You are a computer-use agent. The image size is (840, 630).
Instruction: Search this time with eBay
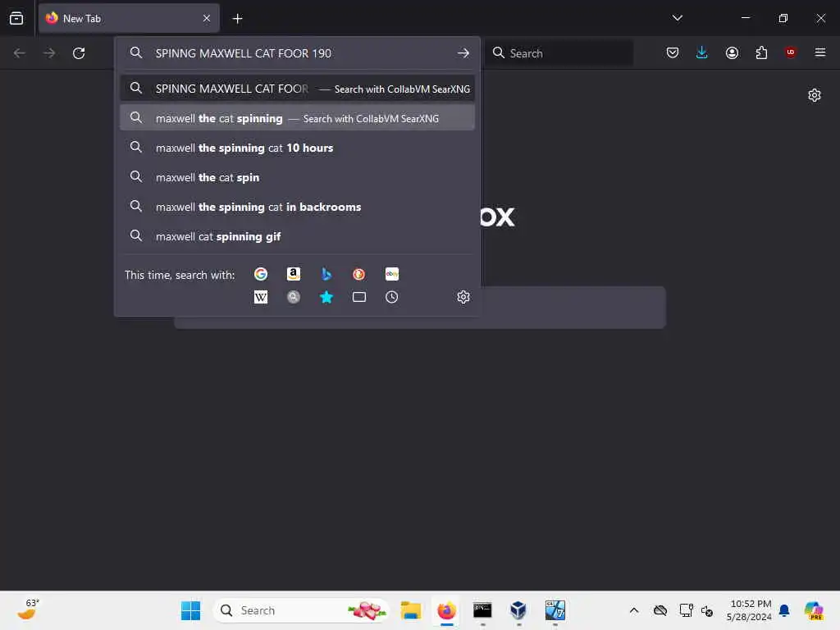pos(391,274)
